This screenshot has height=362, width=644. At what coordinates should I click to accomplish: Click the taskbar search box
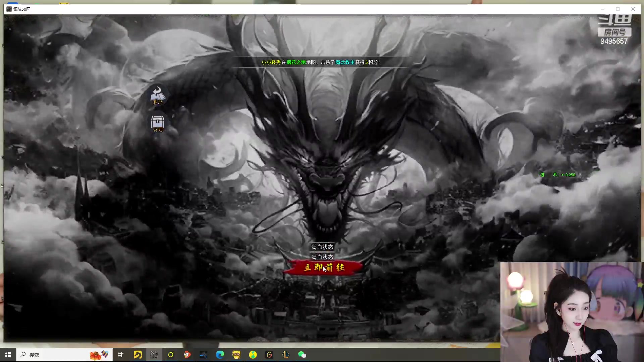pyautogui.click(x=54, y=355)
